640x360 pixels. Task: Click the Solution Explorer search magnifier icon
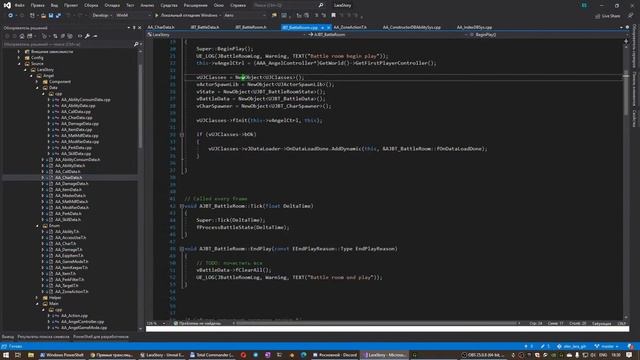(136, 44)
